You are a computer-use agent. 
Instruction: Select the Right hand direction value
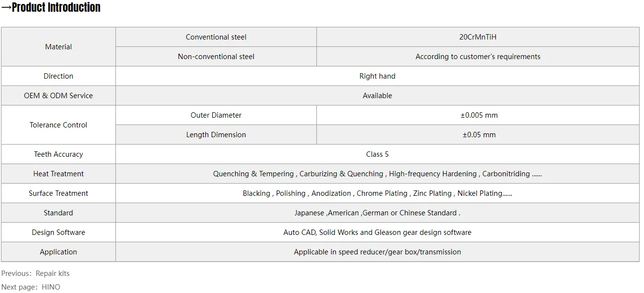377,76
